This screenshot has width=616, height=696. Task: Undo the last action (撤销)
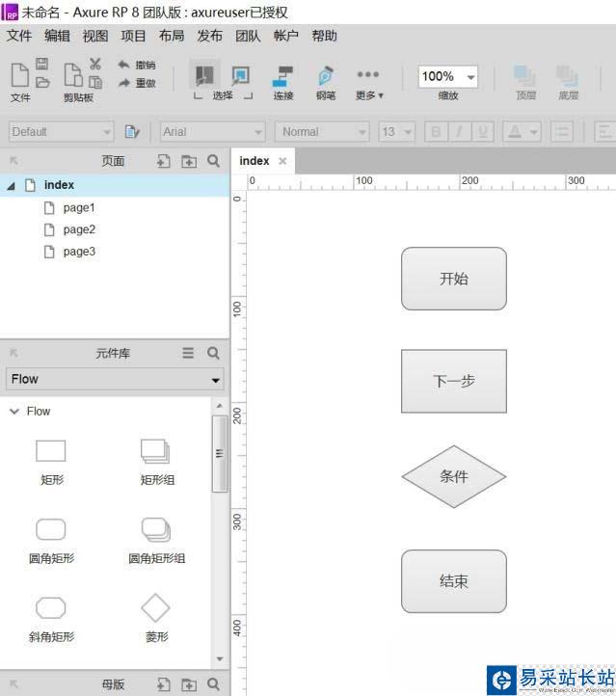pos(137,65)
